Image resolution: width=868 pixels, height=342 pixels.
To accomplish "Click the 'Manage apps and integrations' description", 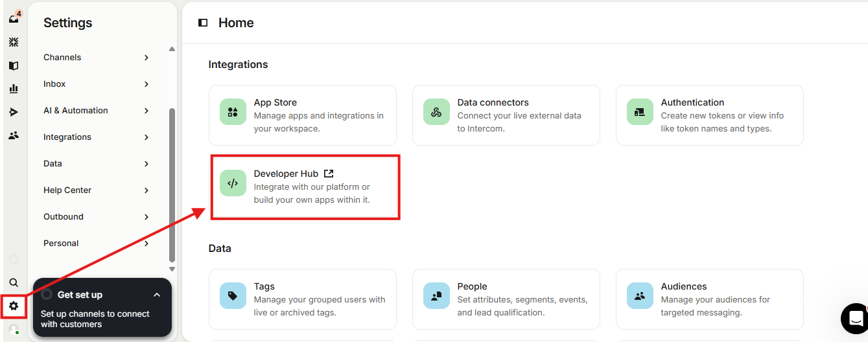I will pos(319,122).
